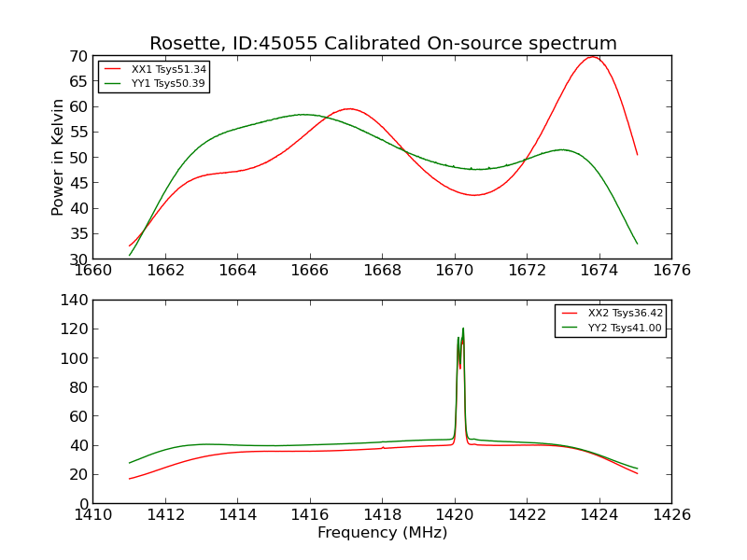Click the red line sample next to XX2
This screenshot has height=560, width=747.
point(570,313)
